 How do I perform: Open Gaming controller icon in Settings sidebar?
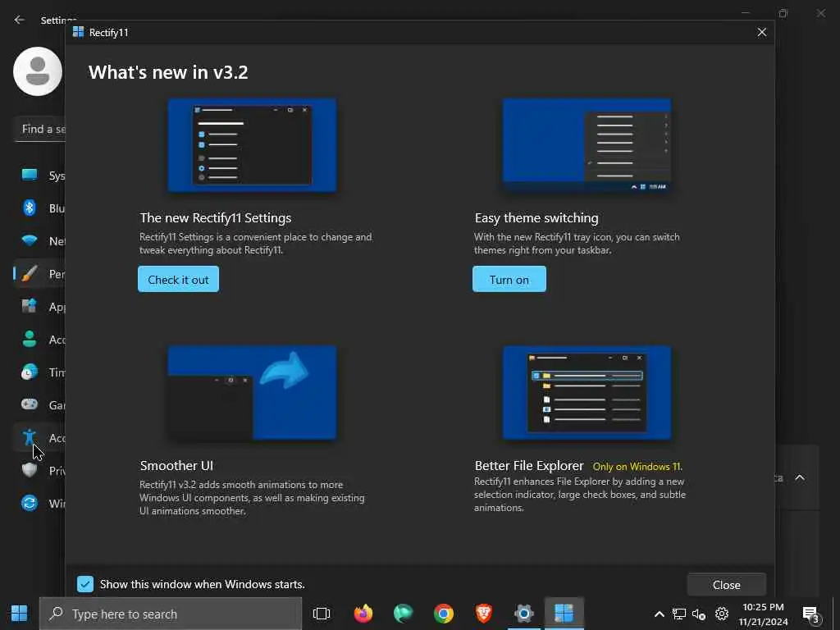[x=30, y=404]
